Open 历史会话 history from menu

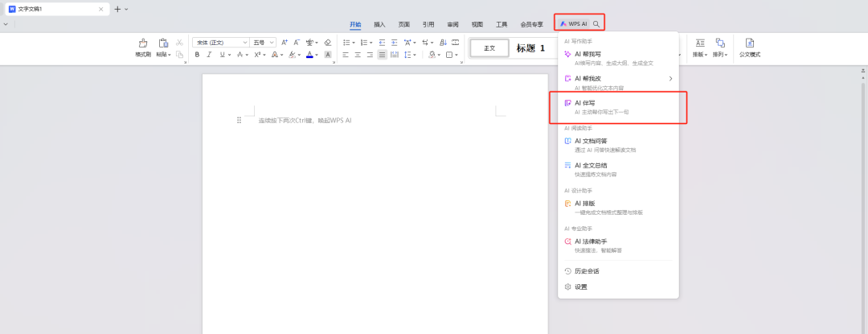coord(618,271)
